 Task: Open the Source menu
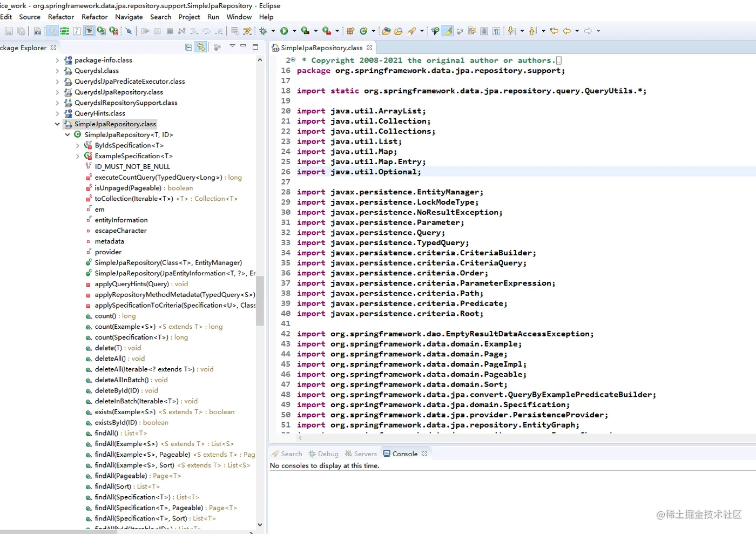click(x=30, y=17)
